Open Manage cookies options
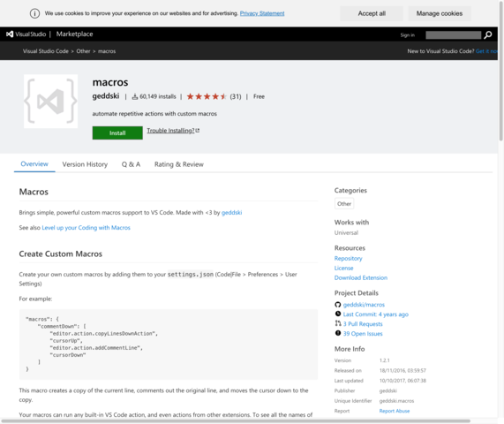This screenshot has height=424, width=504. (x=440, y=13)
